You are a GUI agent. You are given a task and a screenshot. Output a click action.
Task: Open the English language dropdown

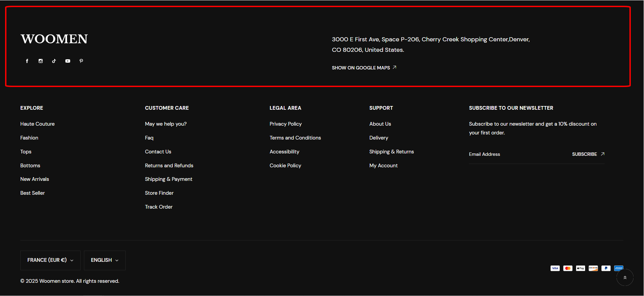click(x=105, y=260)
